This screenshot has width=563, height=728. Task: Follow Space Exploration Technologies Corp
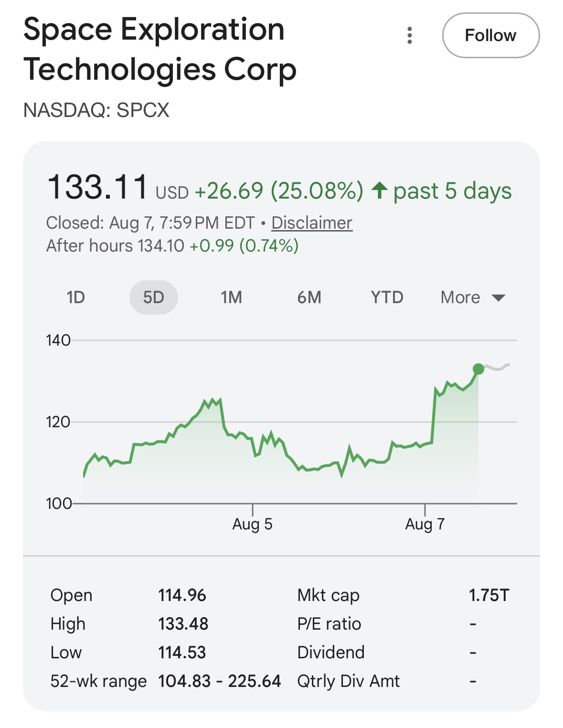tap(491, 35)
